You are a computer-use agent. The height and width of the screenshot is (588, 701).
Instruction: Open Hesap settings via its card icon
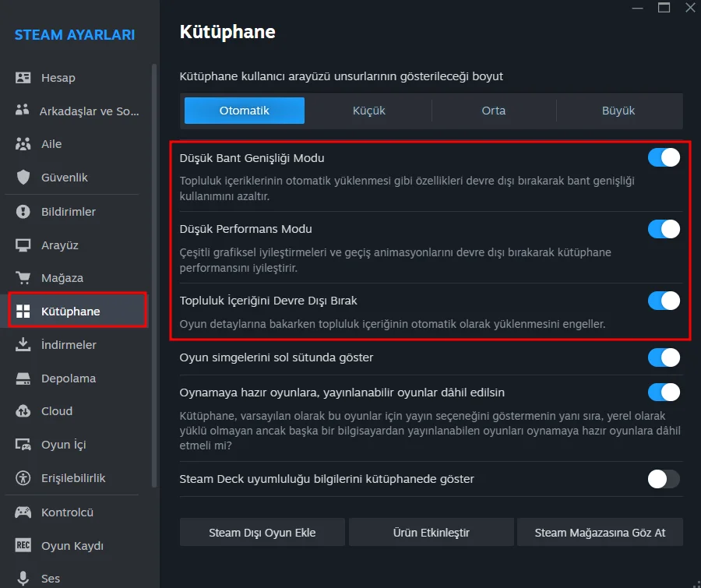tap(23, 78)
